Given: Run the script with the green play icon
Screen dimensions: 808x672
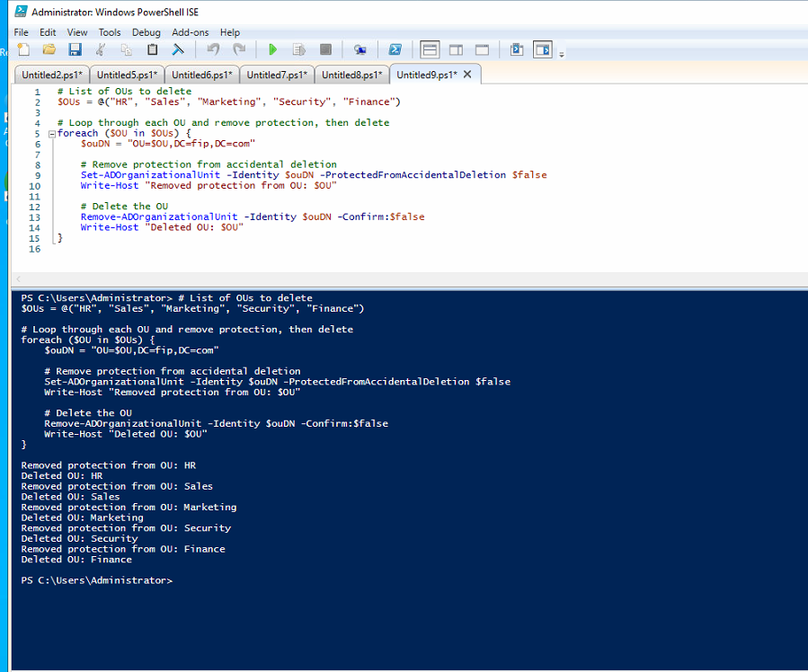Looking at the screenshot, I should (272, 49).
